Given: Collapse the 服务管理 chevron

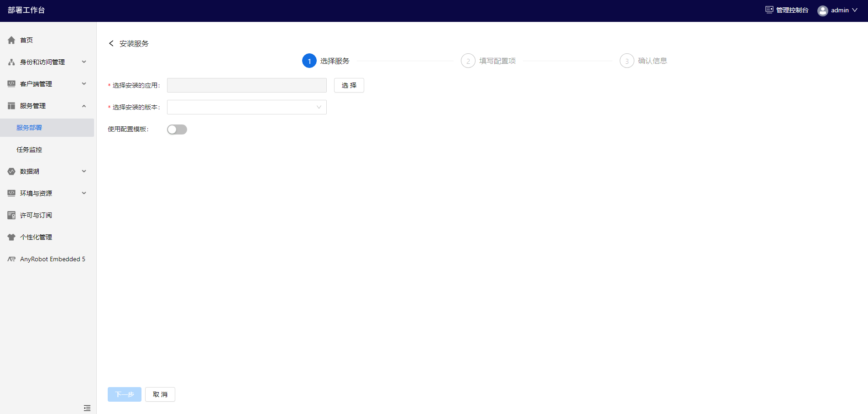Looking at the screenshot, I should coord(84,106).
